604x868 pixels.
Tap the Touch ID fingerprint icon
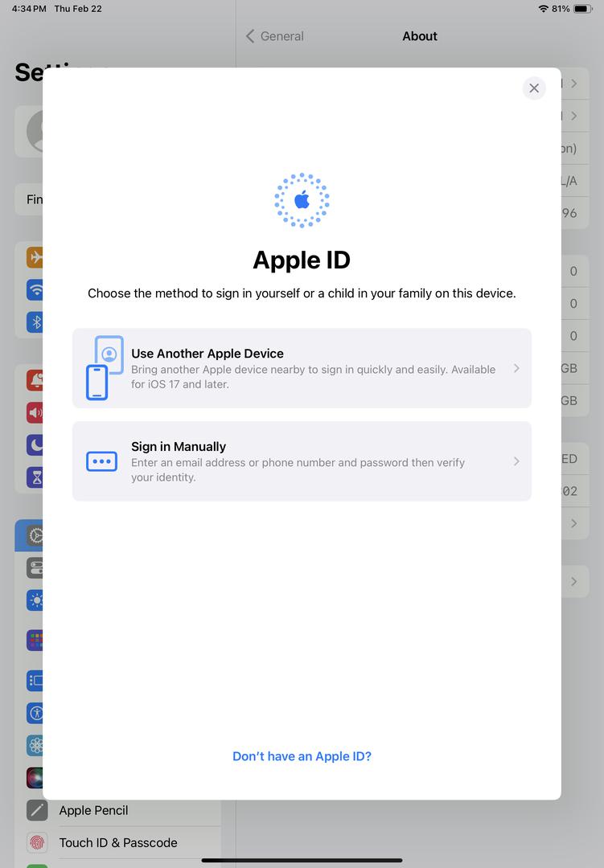37,842
